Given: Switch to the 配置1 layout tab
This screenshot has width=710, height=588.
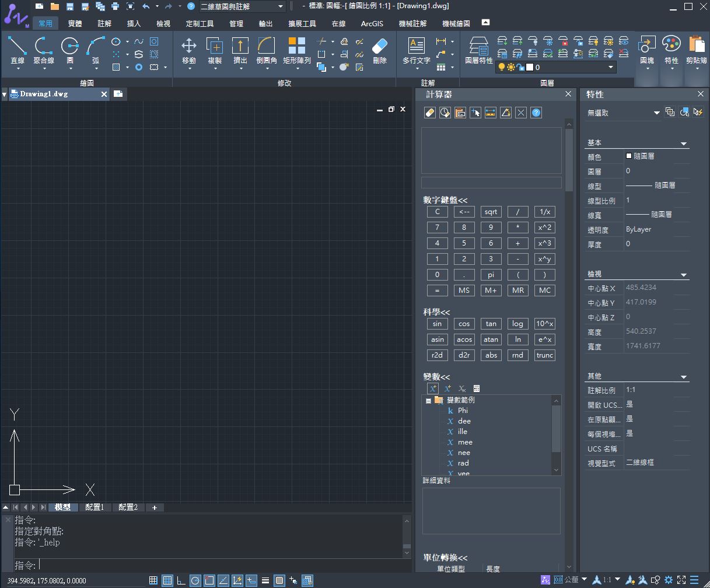Looking at the screenshot, I should (x=95, y=508).
